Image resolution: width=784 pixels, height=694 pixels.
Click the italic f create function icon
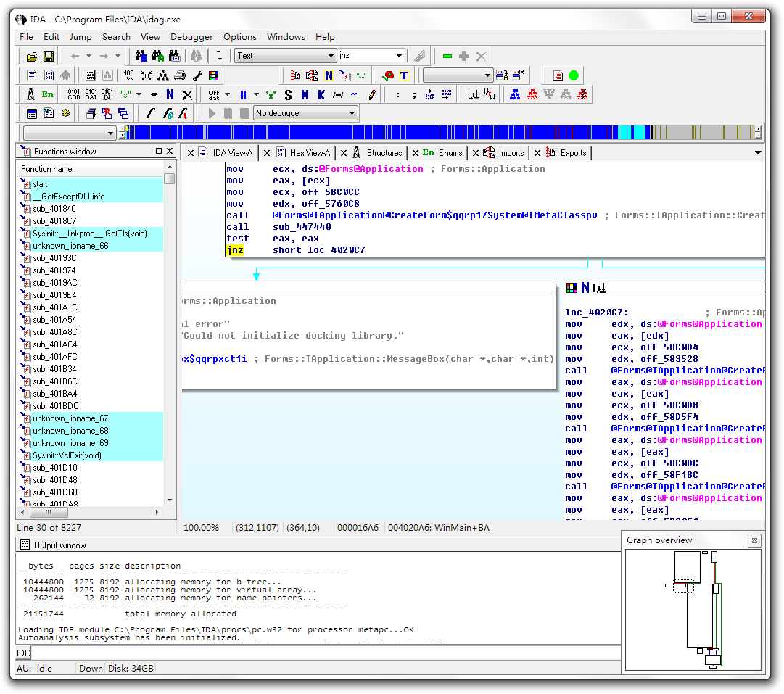pyautogui.click(x=150, y=114)
